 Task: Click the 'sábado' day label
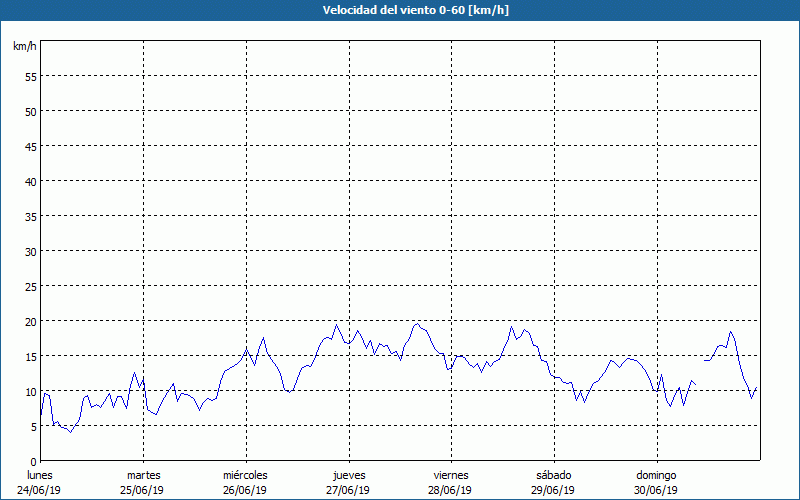[x=554, y=475]
